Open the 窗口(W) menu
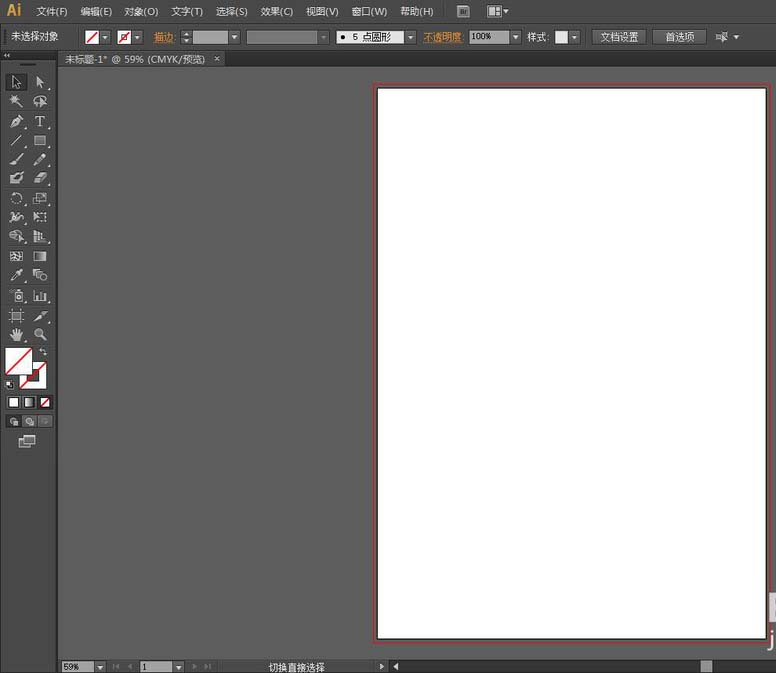Screen dimensions: 776x673 pos(369,11)
